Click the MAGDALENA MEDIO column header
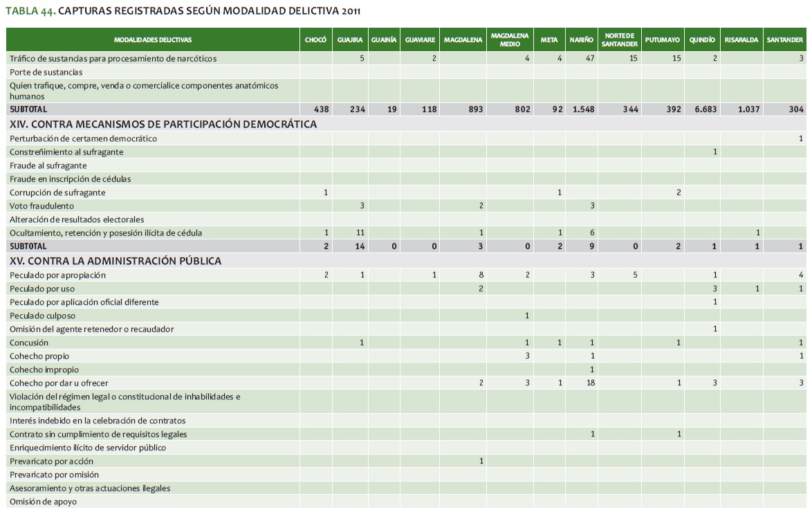812x512 pixels. (x=509, y=40)
